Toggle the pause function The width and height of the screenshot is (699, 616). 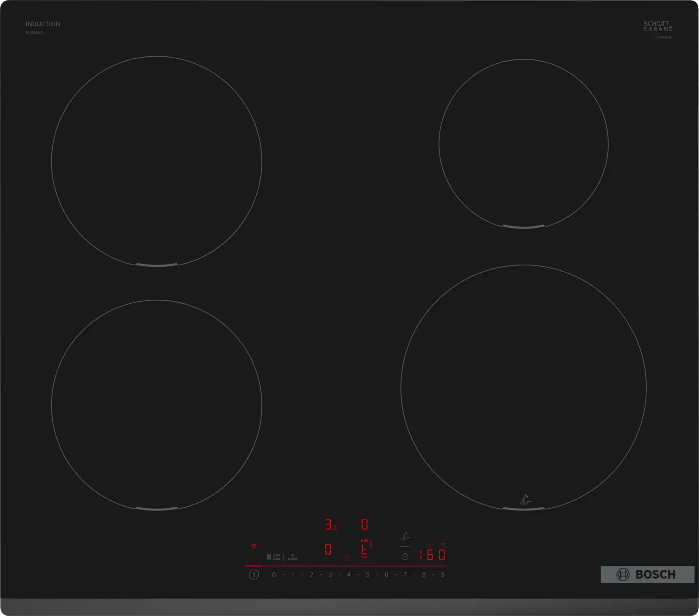tap(268, 557)
